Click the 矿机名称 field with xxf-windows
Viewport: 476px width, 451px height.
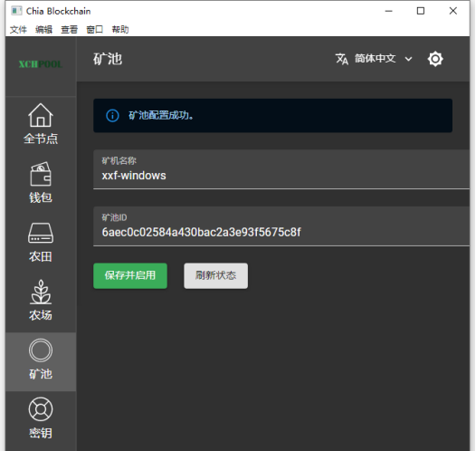(x=281, y=169)
